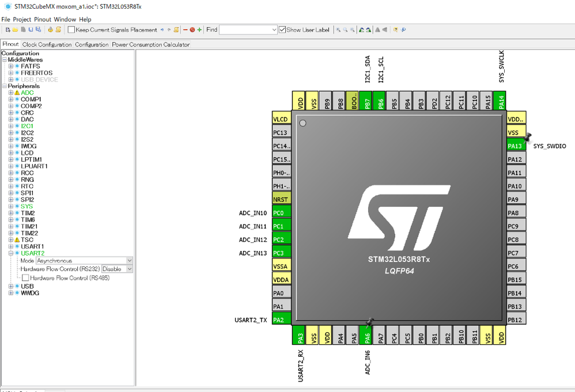The height and width of the screenshot is (392, 575).
Task: Click the second green rotate chip icon
Action: click(368, 30)
